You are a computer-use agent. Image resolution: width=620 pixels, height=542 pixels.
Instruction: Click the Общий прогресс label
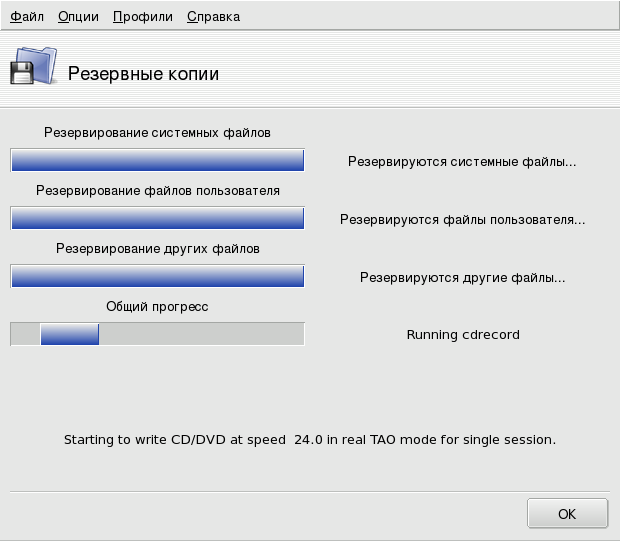(157, 306)
